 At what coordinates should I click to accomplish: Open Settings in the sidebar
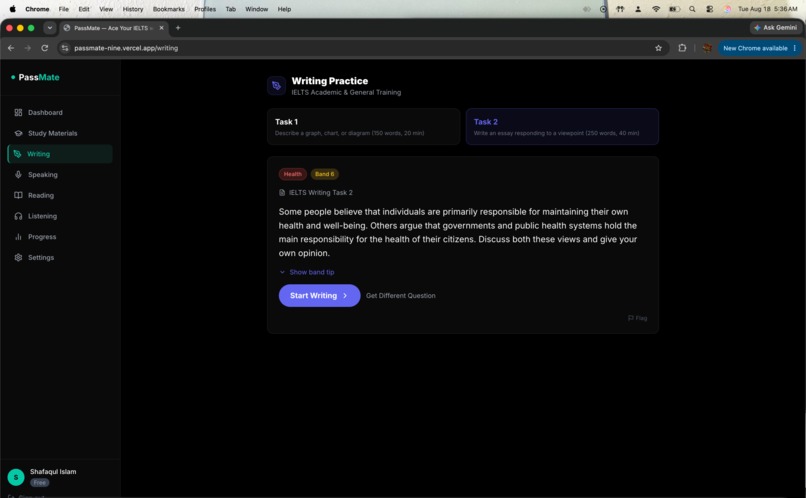point(60,257)
